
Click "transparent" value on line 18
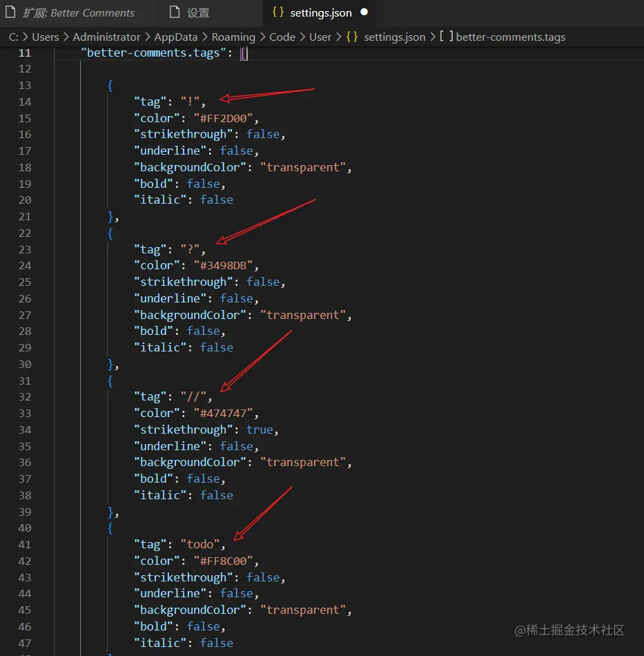(x=303, y=167)
